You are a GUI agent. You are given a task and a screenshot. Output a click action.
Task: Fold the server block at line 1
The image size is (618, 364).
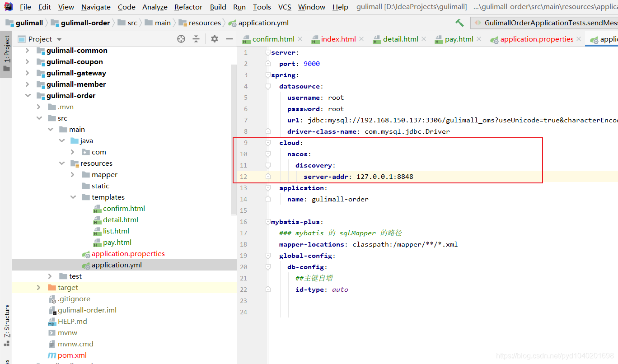pyautogui.click(x=268, y=52)
